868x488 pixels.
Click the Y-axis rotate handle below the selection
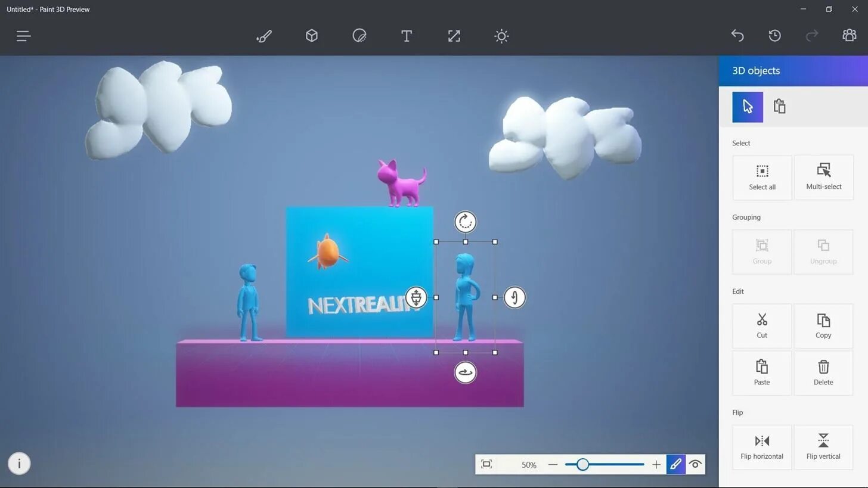(x=465, y=373)
